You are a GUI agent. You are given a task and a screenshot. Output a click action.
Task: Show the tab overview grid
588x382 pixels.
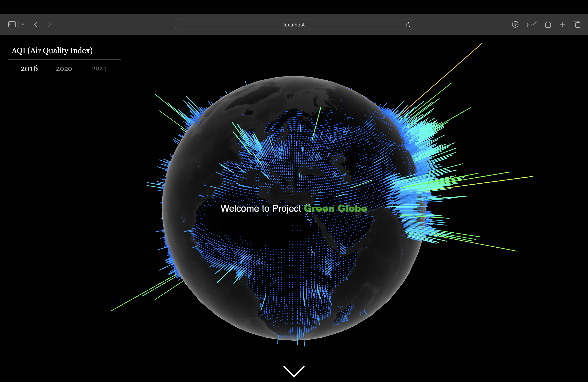tap(577, 24)
